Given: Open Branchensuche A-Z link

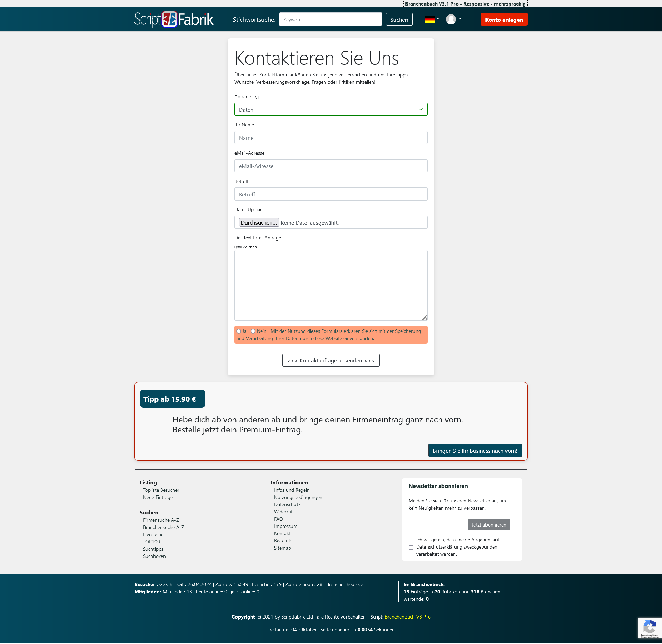Looking at the screenshot, I should pyautogui.click(x=163, y=528).
